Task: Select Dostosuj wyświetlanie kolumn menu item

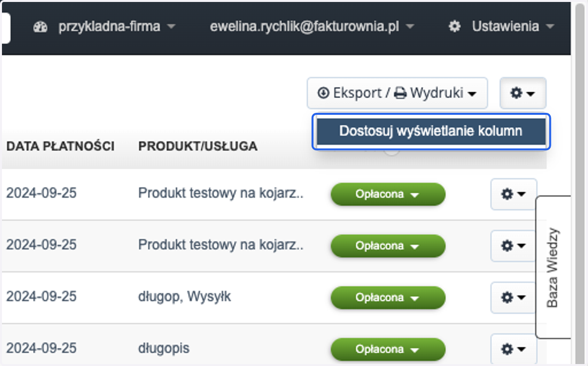Action: 431,131
